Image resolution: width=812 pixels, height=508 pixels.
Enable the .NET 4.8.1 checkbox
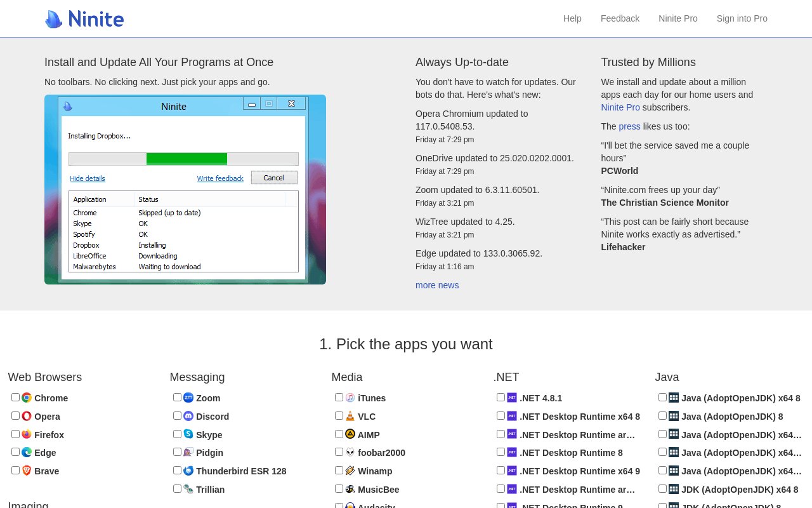(x=501, y=397)
